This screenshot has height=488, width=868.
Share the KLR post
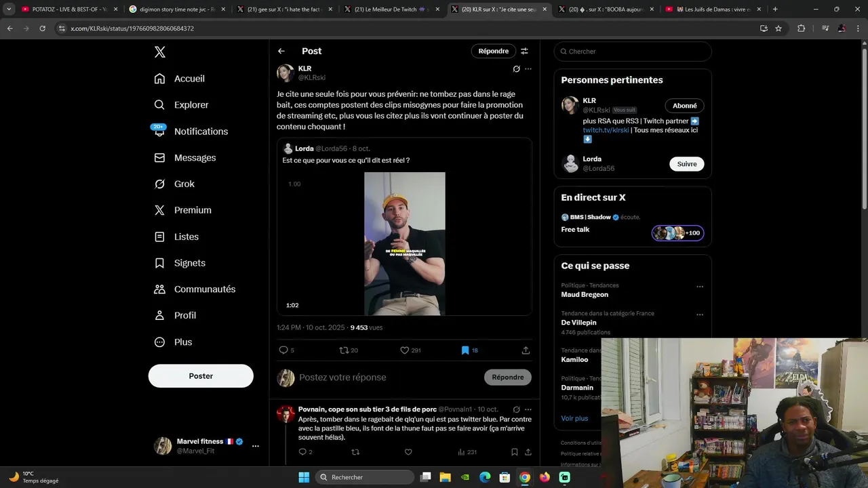(526, 350)
